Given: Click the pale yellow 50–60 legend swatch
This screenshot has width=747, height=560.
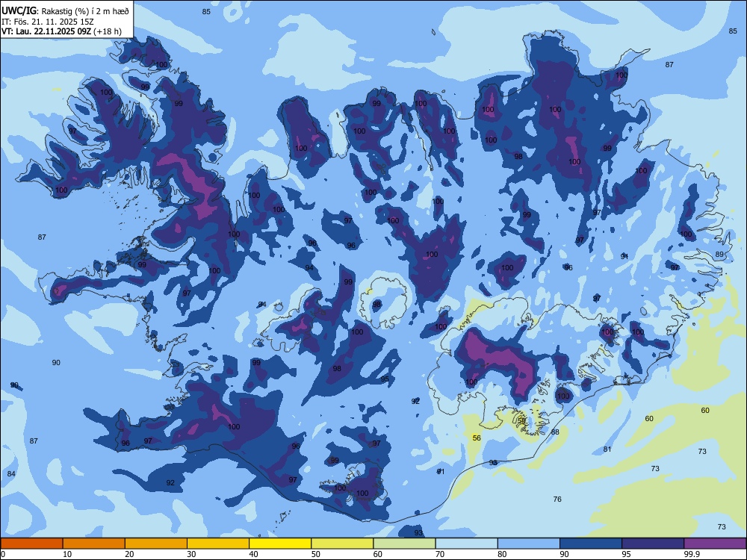Looking at the screenshot, I should coord(342,544).
